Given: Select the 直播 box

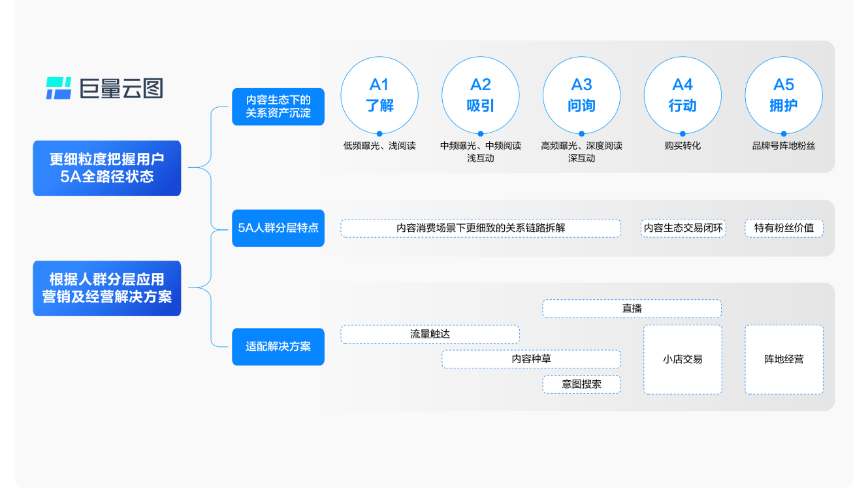Looking at the screenshot, I should (x=632, y=308).
